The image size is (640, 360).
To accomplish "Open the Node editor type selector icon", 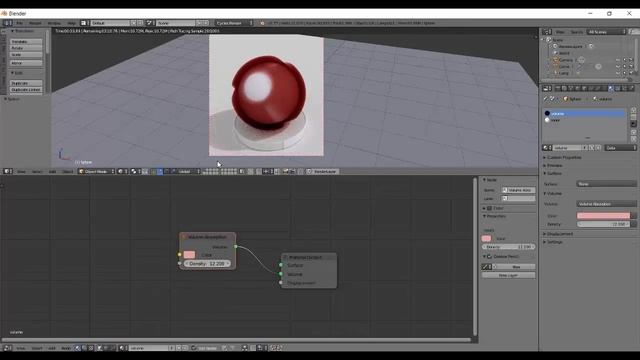I will pyautogui.click(x=8, y=348).
